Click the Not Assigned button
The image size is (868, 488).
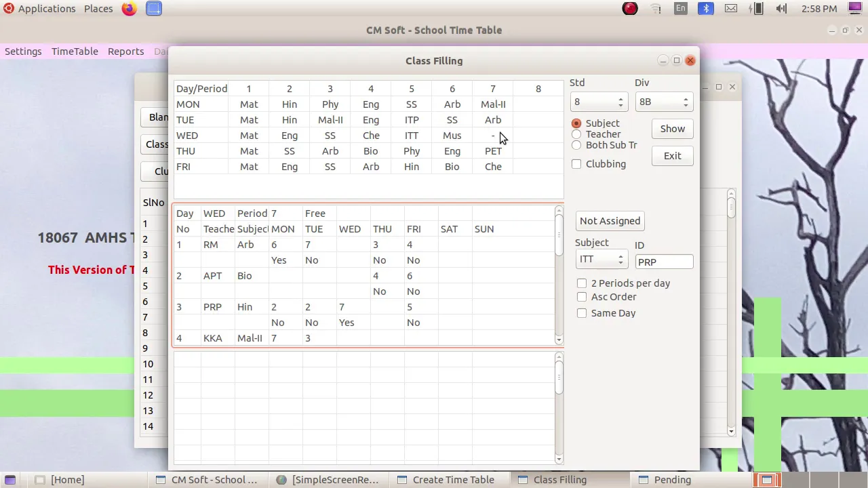tap(610, 221)
